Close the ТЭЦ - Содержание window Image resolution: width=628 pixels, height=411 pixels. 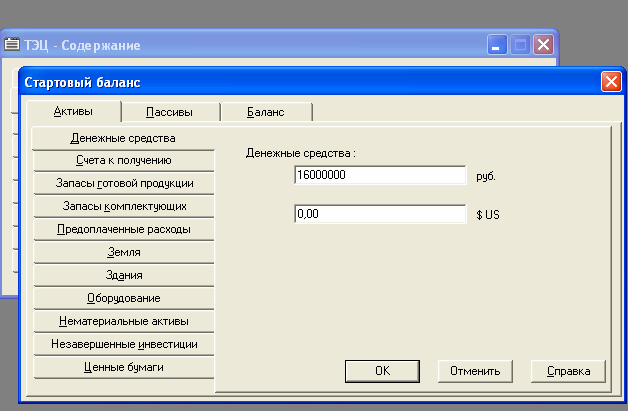543,44
